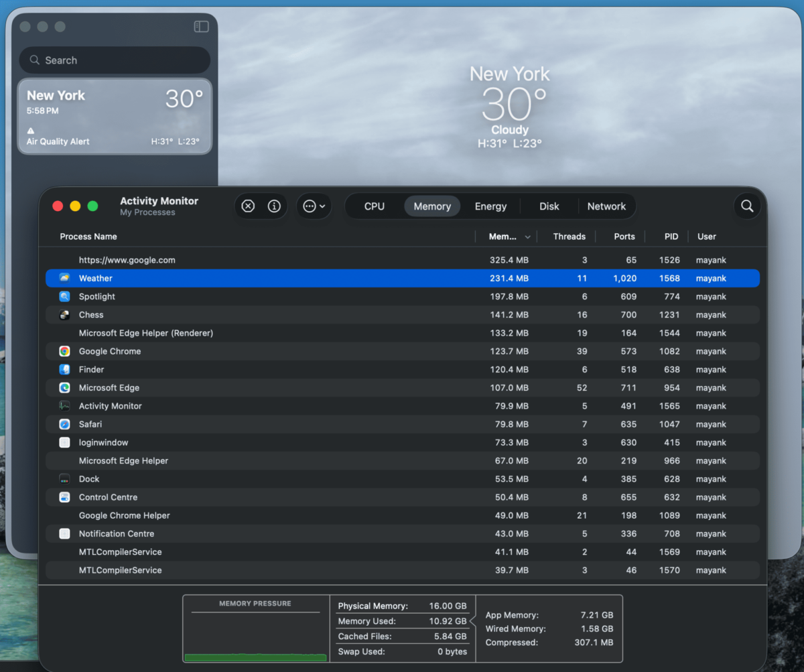Click the Memory Used 10.92 GB value

coord(448,621)
